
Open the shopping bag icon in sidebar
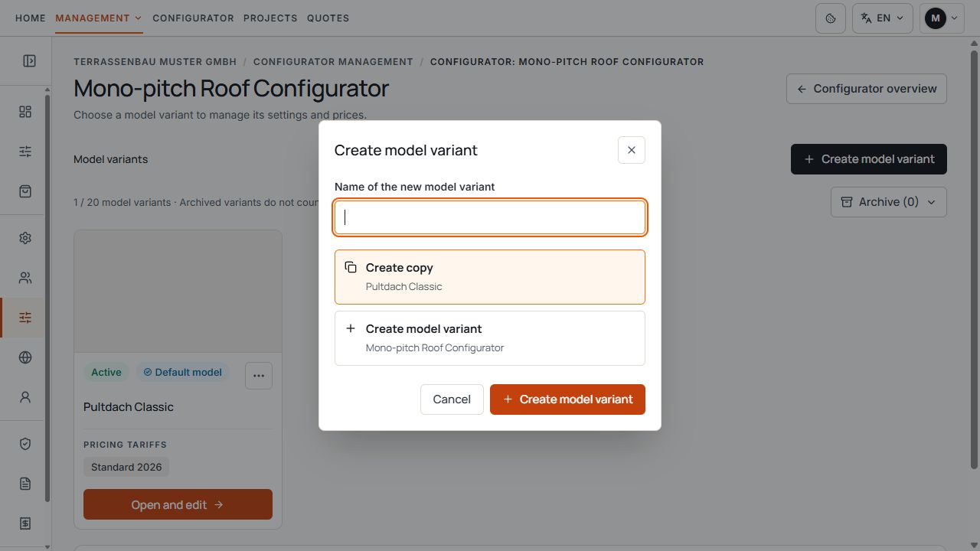25,191
